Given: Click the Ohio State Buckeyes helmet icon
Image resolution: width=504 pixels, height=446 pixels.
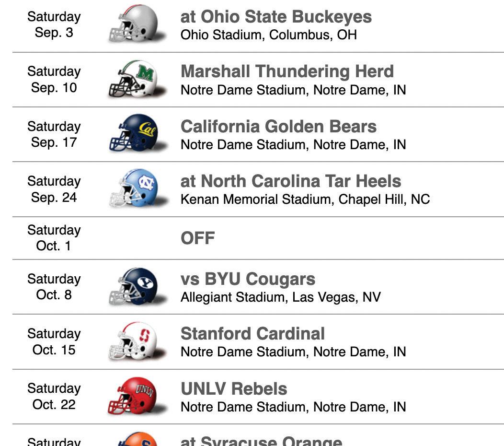Looking at the screenshot, I should coord(137,24).
